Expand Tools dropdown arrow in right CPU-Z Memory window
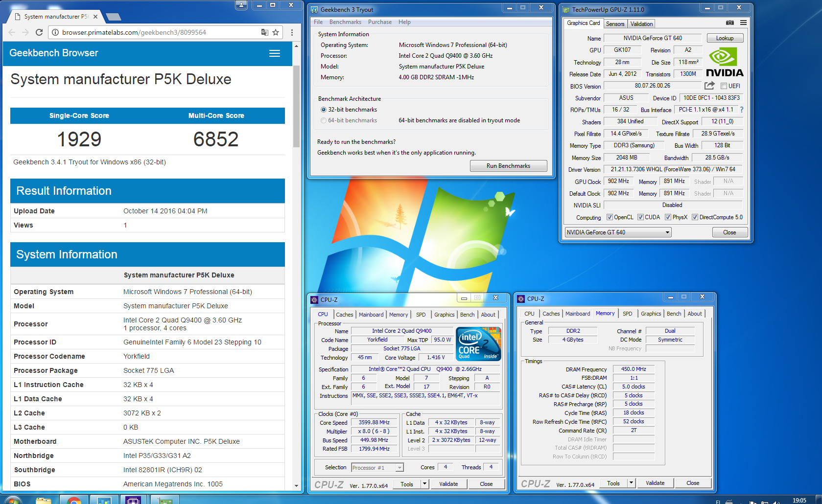 coord(631,483)
